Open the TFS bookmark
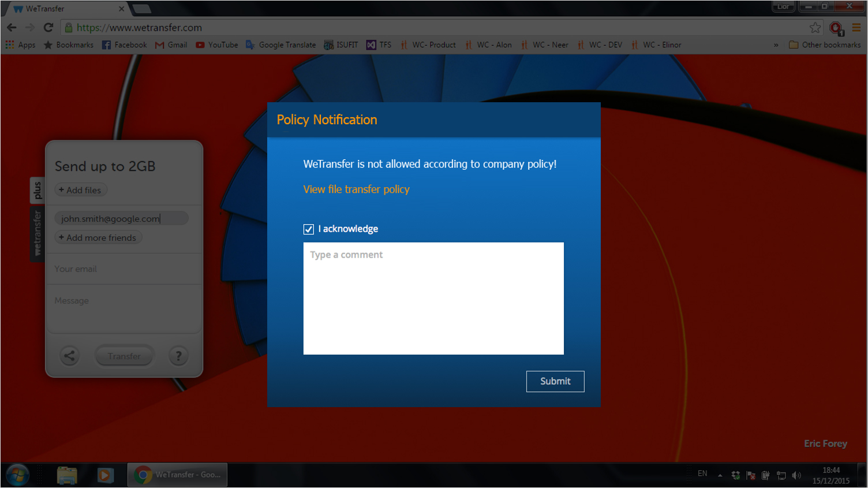 click(379, 44)
